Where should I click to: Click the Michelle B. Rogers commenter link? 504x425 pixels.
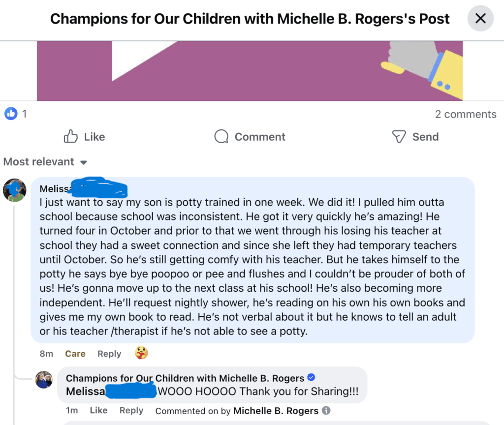pos(276,410)
